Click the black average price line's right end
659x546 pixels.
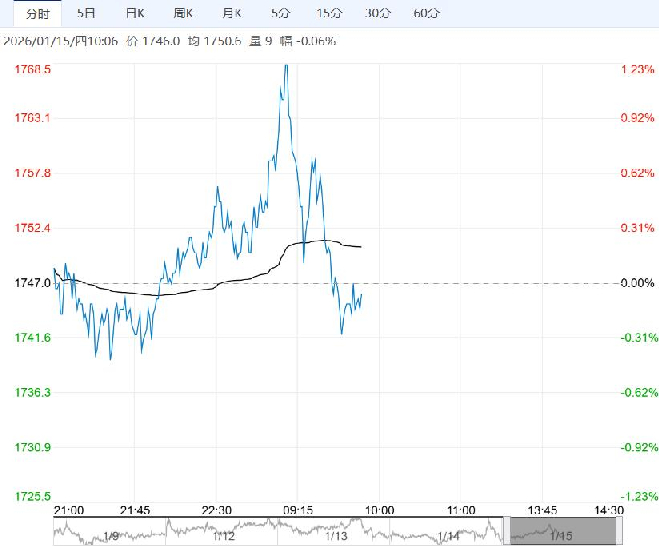pyautogui.click(x=361, y=246)
